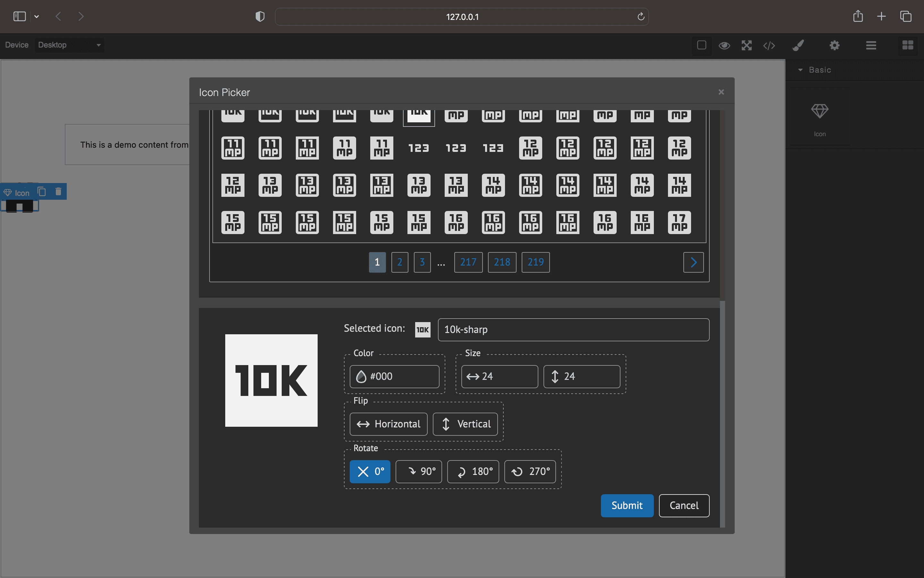Open the code export editor icon
The width and height of the screenshot is (924, 578).
coord(769,46)
